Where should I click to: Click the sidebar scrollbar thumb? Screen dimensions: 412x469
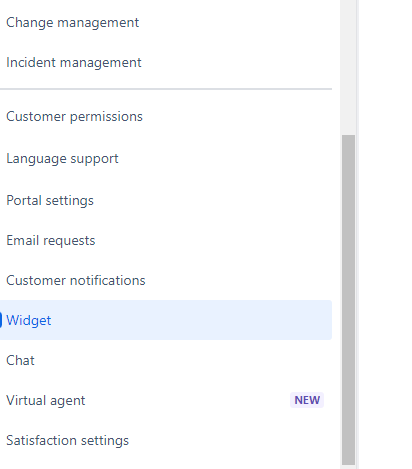[x=348, y=299]
